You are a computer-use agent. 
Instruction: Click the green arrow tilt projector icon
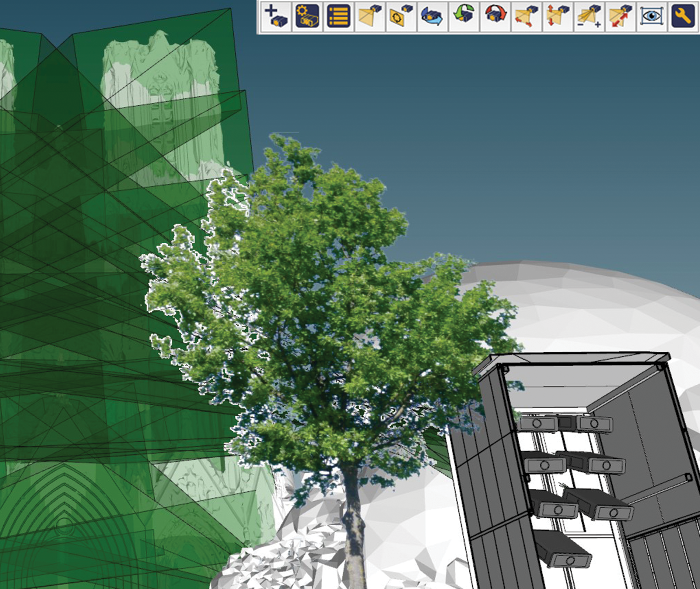click(464, 16)
